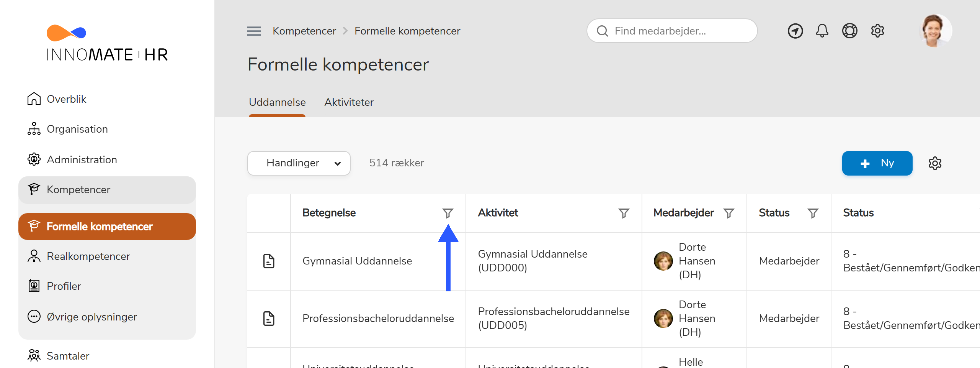Focus the Find medarbejder search field
Image resolution: width=980 pixels, height=368 pixels.
672,31
